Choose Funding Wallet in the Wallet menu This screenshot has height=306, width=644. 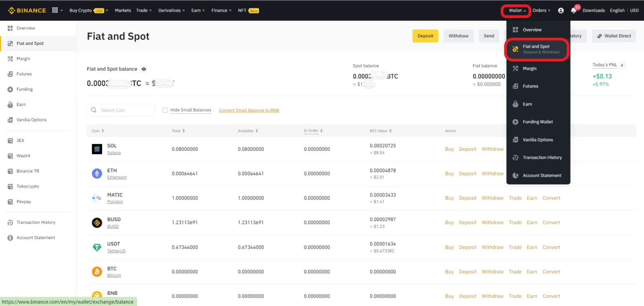[x=538, y=122]
